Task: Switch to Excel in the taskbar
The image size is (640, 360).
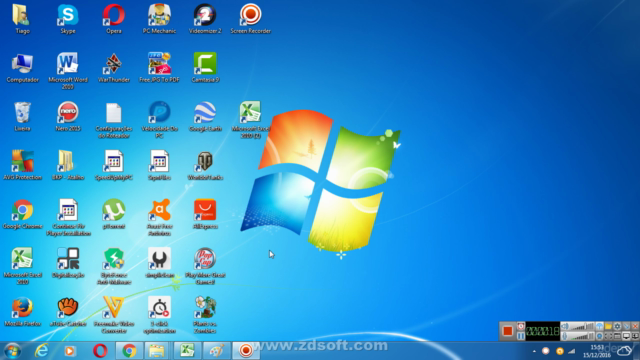Action: point(187,351)
